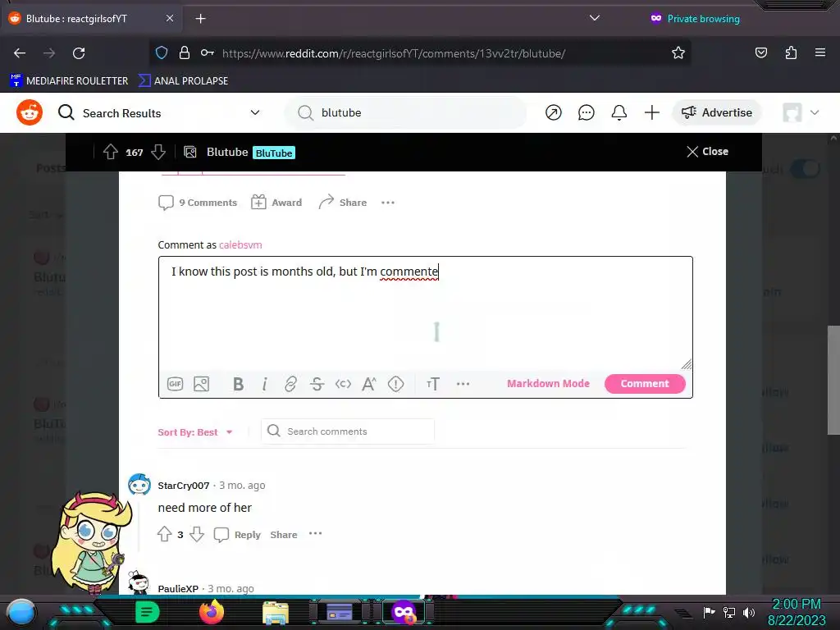Downvote the Blutube post
Image resolution: width=840 pixels, height=630 pixels.
(158, 152)
